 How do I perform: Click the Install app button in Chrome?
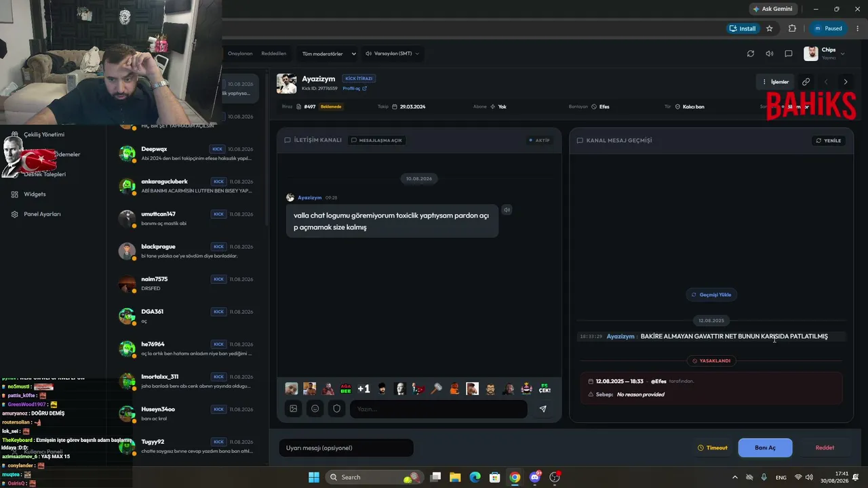743,28
